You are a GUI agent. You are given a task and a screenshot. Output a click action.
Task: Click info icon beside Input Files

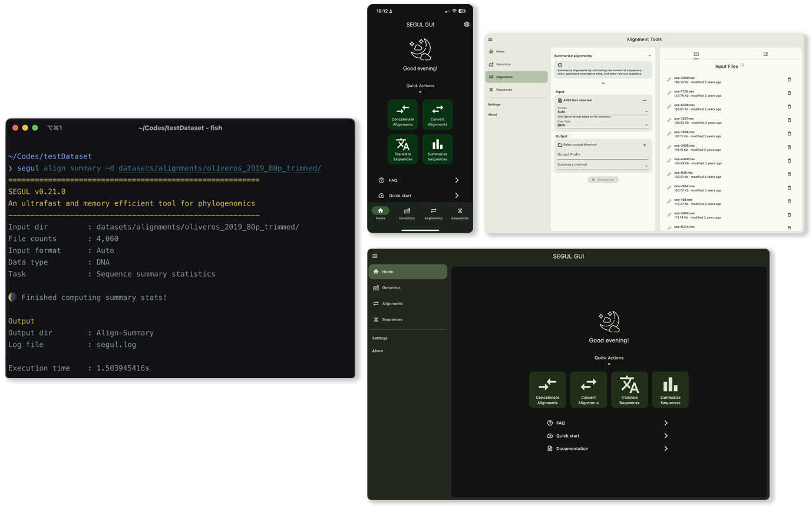coord(742,66)
